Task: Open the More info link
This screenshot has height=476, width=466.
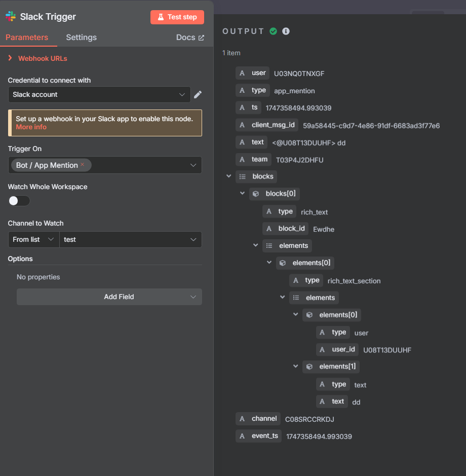Action: click(31, 127)
